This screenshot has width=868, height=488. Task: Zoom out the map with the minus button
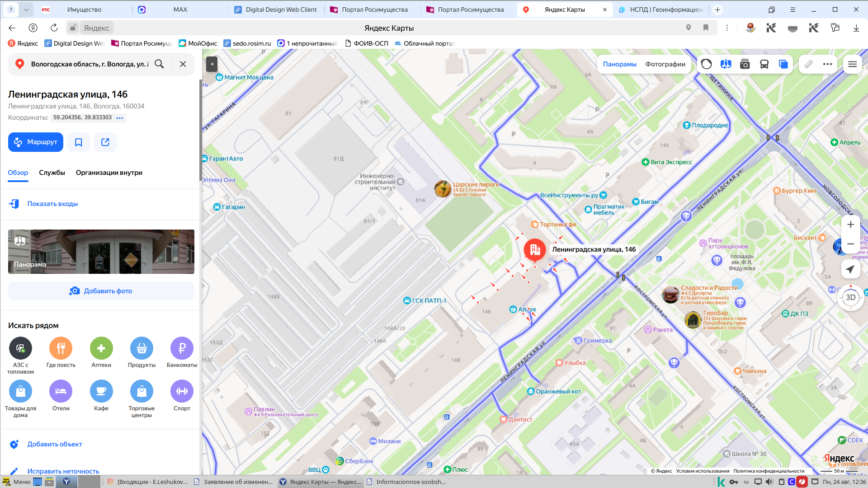coord(850,244)
